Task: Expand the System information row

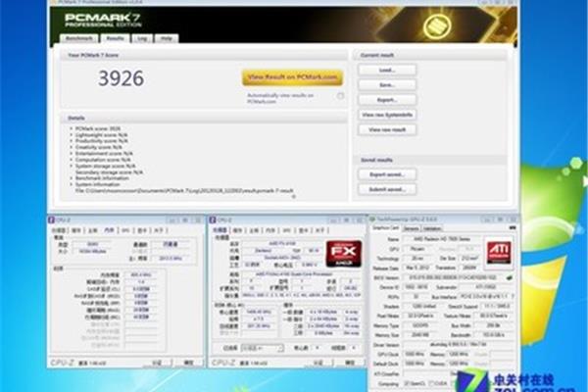Action: (71, 184)
